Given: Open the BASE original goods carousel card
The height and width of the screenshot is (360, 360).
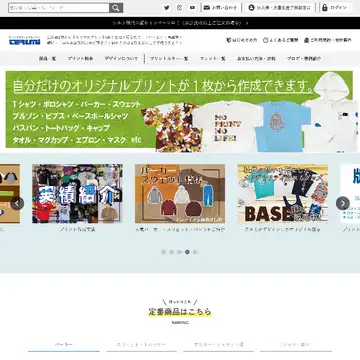Looking at the screenshot, I should (283, 193).
